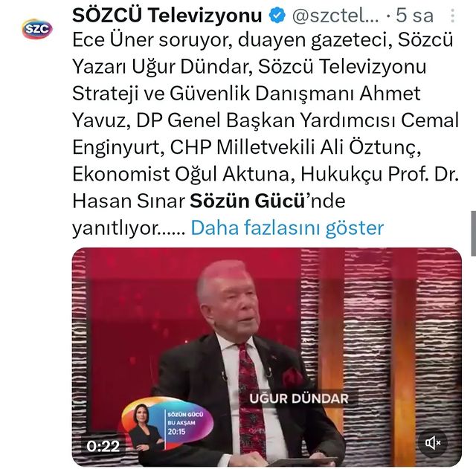The width and height of the screenshot is (476, 469).
Task: Open the SÖZCÜ Televizyonu account name
Action: tap(167, 15)
